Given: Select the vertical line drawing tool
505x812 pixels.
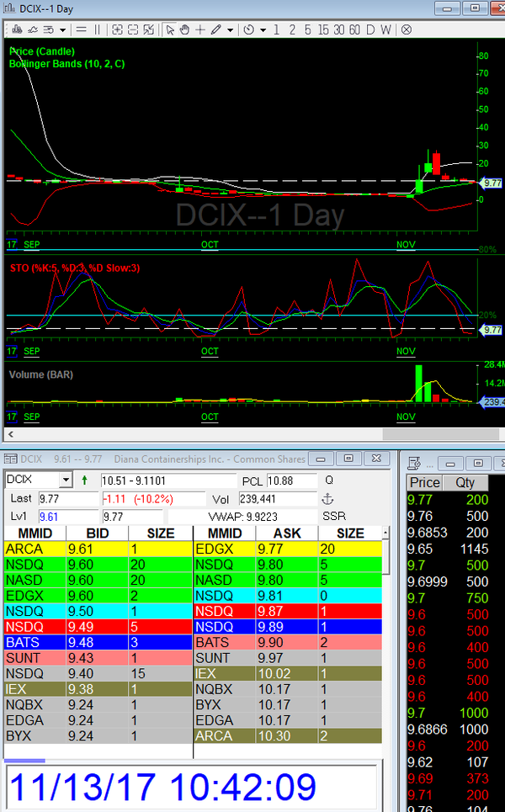Looking at the screenshot, I should [x=97, y=30].
